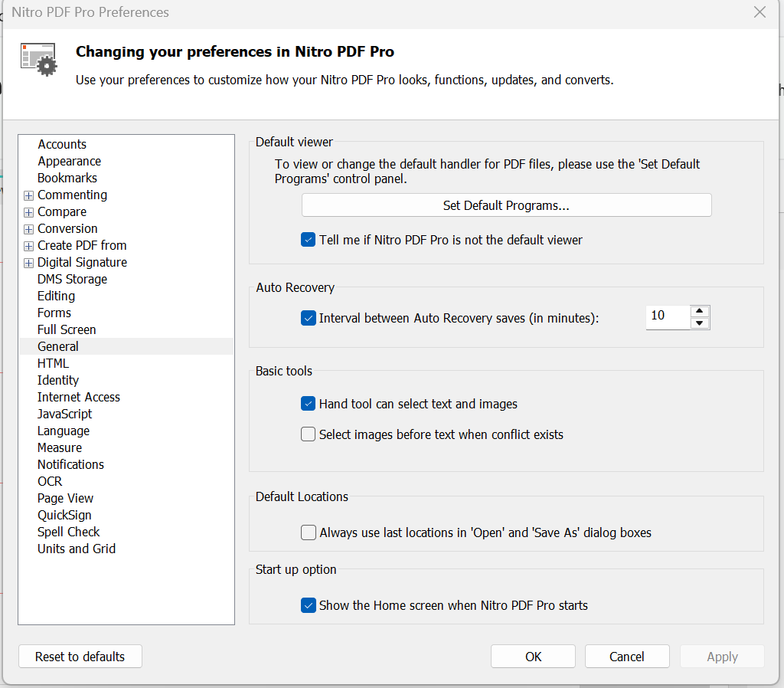Image resolution: width=784 pixels, height=688 pixels.
Task: Select JavaScript preferences category
Action: coord(65,414)
